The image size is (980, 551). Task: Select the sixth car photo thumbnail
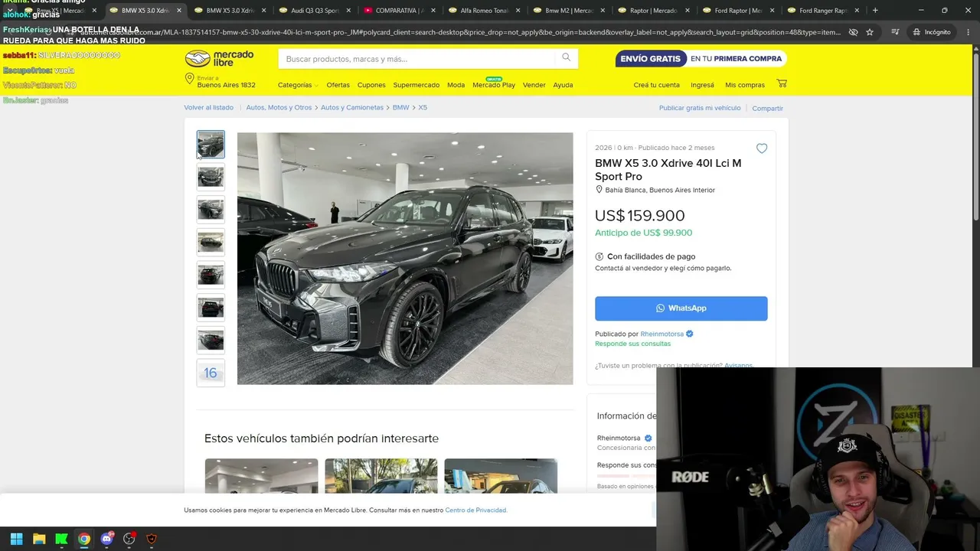211,307
